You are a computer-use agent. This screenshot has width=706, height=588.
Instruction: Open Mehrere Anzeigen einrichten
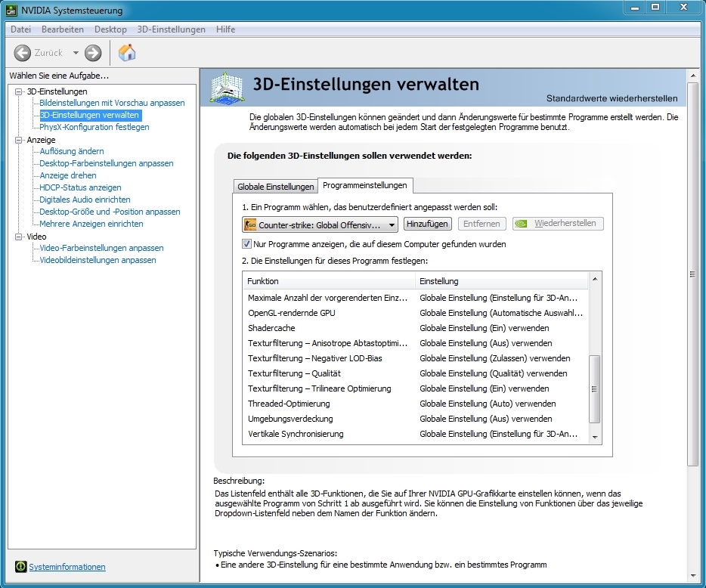91,224
